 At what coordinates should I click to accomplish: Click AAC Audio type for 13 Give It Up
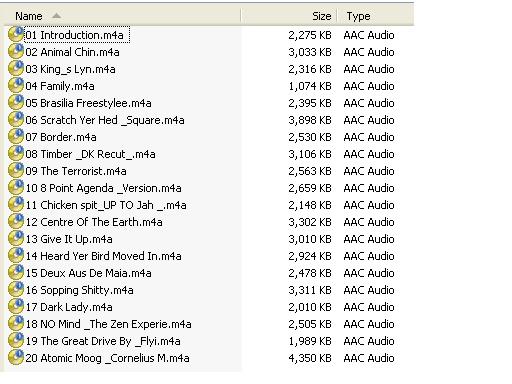(369, 239)
